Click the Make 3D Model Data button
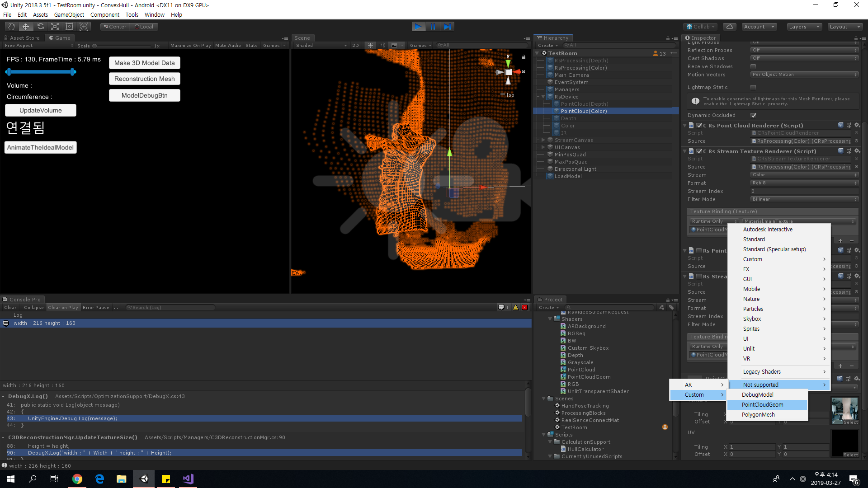Viewport: 868px width, 488px height. point(144,62)
